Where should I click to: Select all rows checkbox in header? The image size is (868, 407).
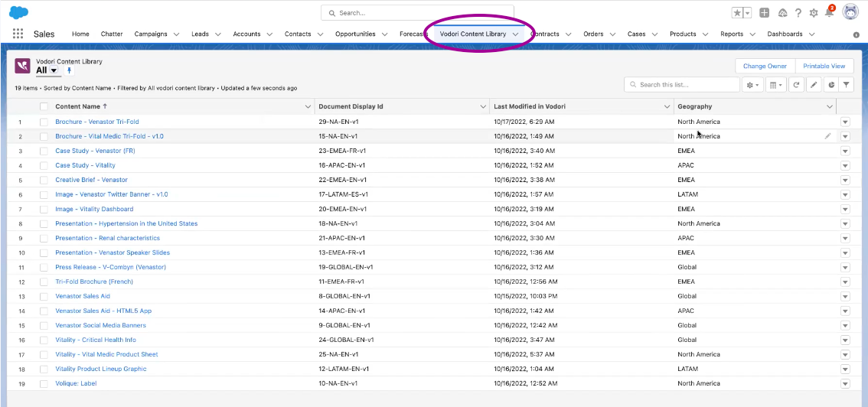(44, 106)
